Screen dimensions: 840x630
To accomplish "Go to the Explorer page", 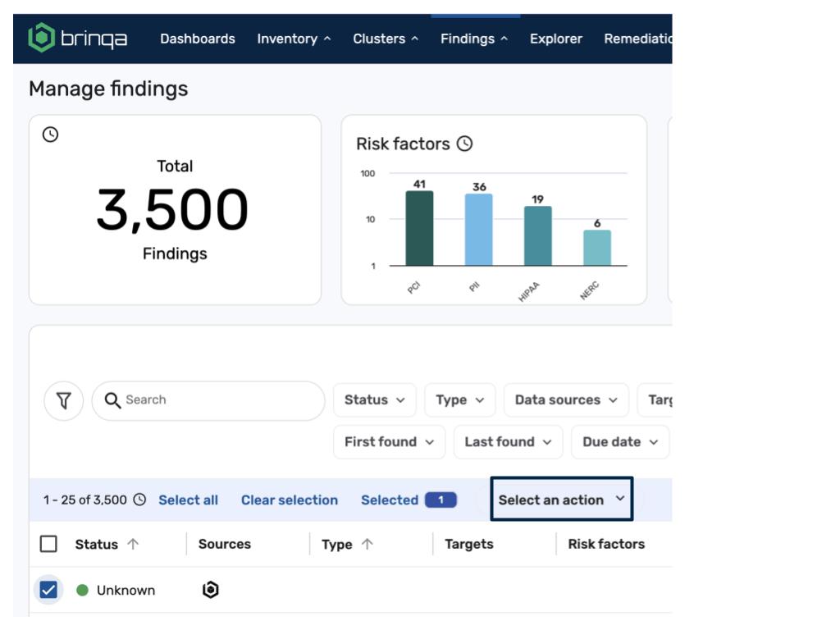I will 555,39.
